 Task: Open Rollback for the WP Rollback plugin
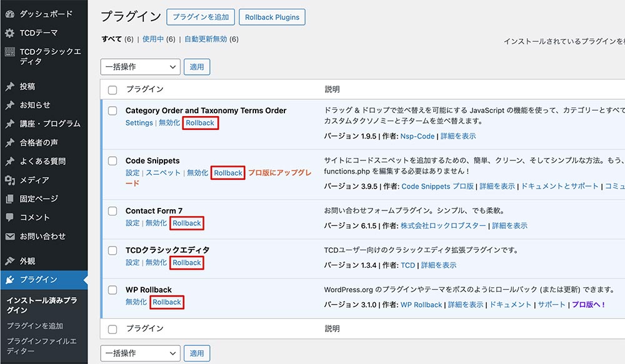point(166,302)
